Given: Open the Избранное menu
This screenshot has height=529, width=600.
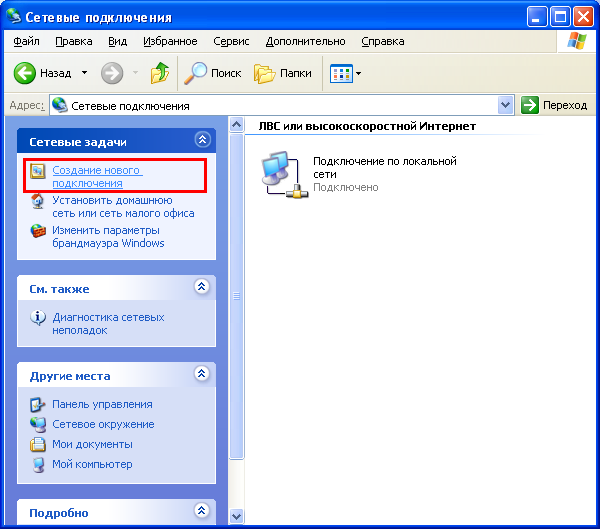Looking at the screenshot, I should pyautogui.click(x=170, y=41).
